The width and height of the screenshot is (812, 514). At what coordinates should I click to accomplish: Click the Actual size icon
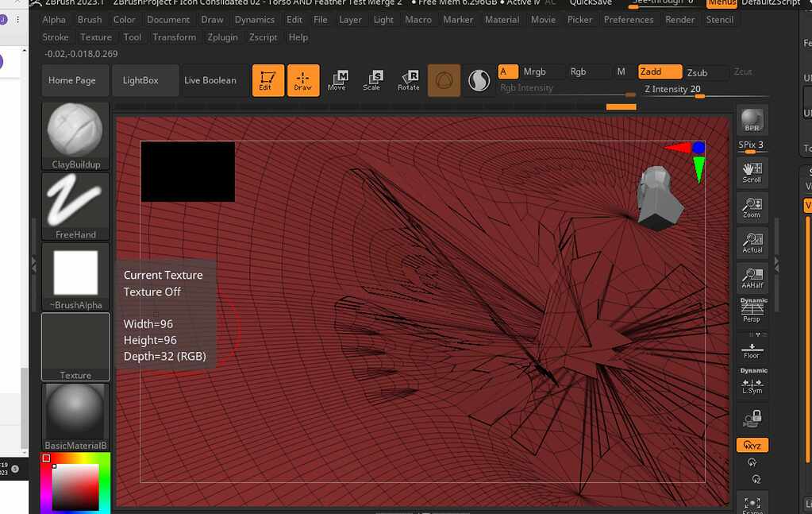click(751, 242)
